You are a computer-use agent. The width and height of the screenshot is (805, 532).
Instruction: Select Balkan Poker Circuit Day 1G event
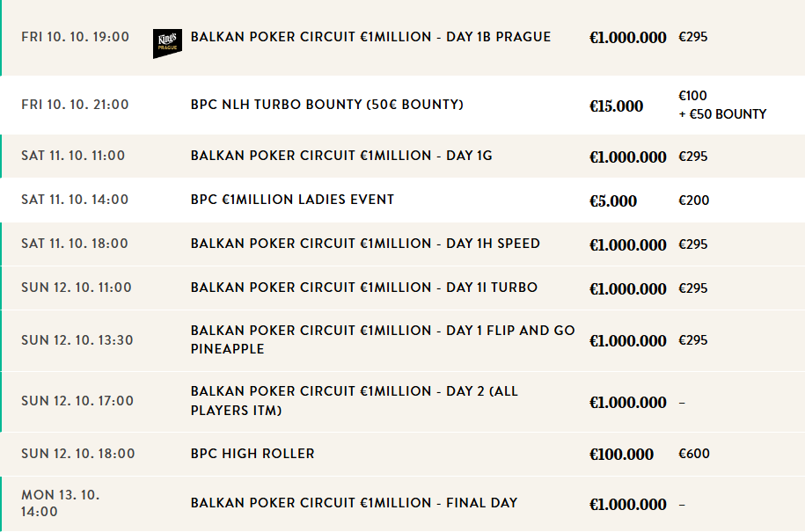tap(341, 156)
